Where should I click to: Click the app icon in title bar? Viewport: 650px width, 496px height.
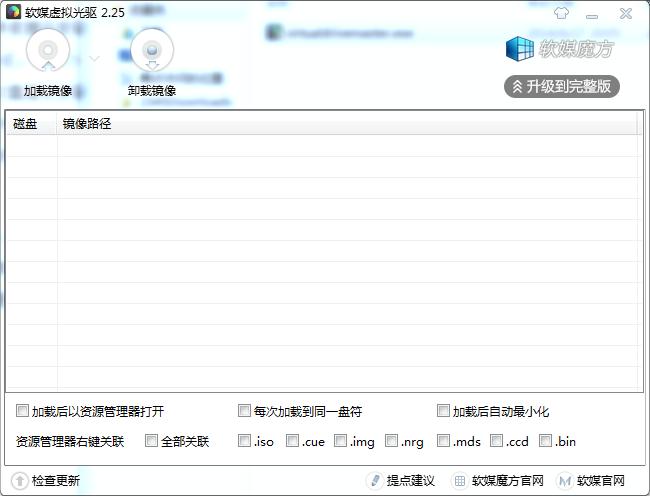(x=13, y=12)
